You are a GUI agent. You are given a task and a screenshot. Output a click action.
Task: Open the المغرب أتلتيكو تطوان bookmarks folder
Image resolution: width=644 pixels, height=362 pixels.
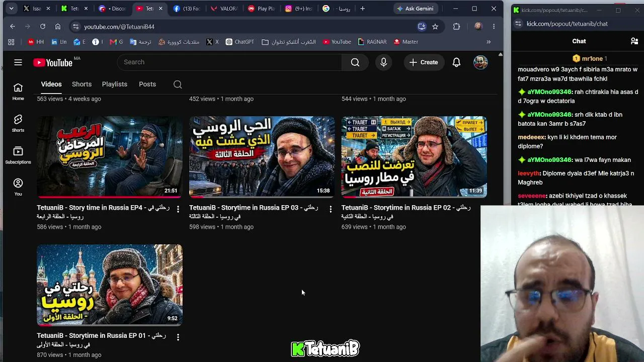click(289, 42)
